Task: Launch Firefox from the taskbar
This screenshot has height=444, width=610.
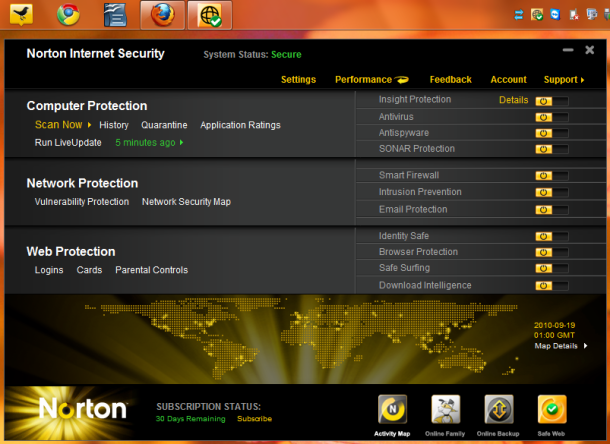Action: pos(163,15)
